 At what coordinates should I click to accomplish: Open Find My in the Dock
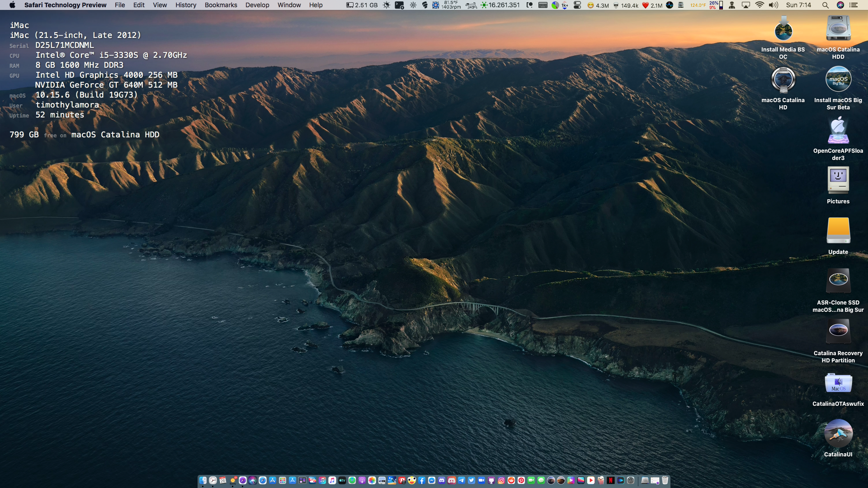pos(352,480)
